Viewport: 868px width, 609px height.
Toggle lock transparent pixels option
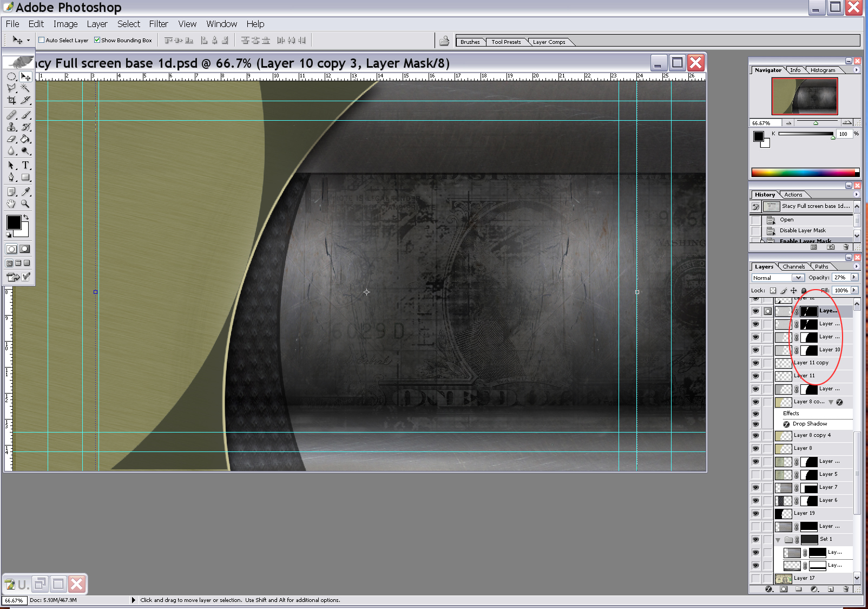(x=773, y=290)
